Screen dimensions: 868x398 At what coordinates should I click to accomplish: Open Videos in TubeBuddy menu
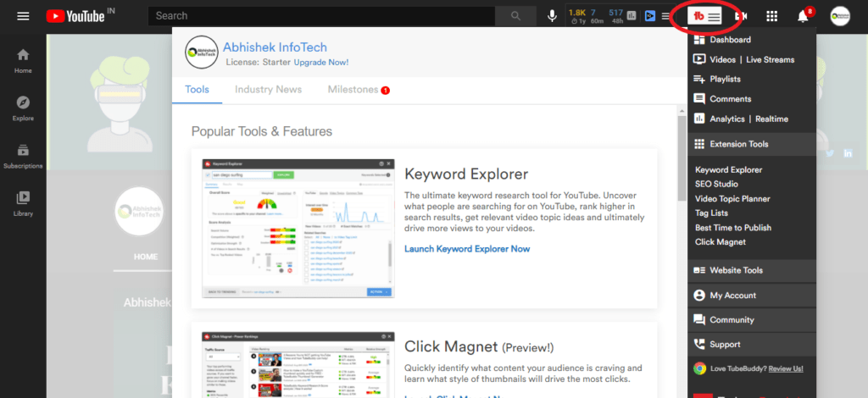722,59
